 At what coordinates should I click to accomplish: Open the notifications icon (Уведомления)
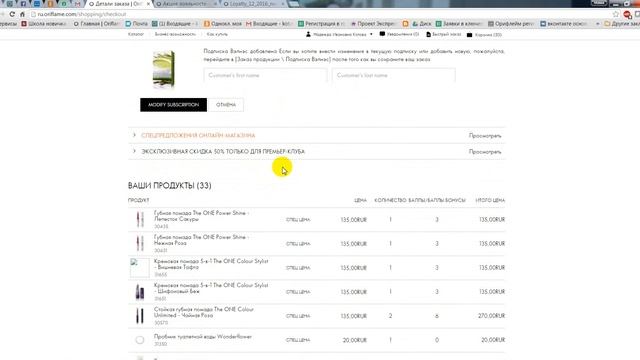(382, 34)
